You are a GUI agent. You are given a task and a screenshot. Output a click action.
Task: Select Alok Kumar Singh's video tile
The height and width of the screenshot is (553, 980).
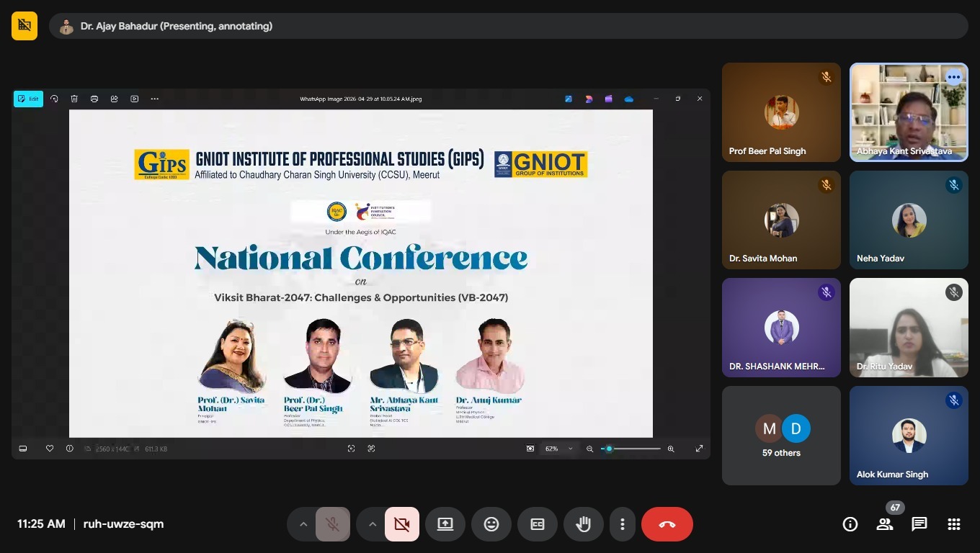(x=909, y=436)
